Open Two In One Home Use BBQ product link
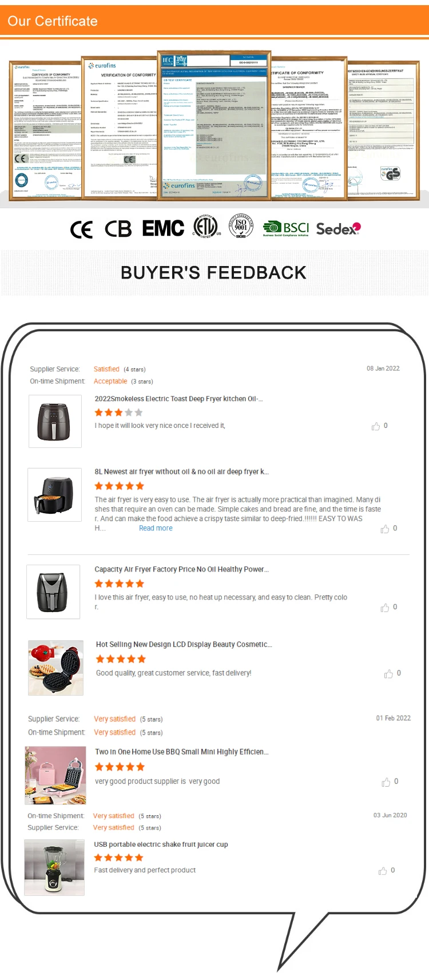This screenshot has width=429, height=980. 181,752
